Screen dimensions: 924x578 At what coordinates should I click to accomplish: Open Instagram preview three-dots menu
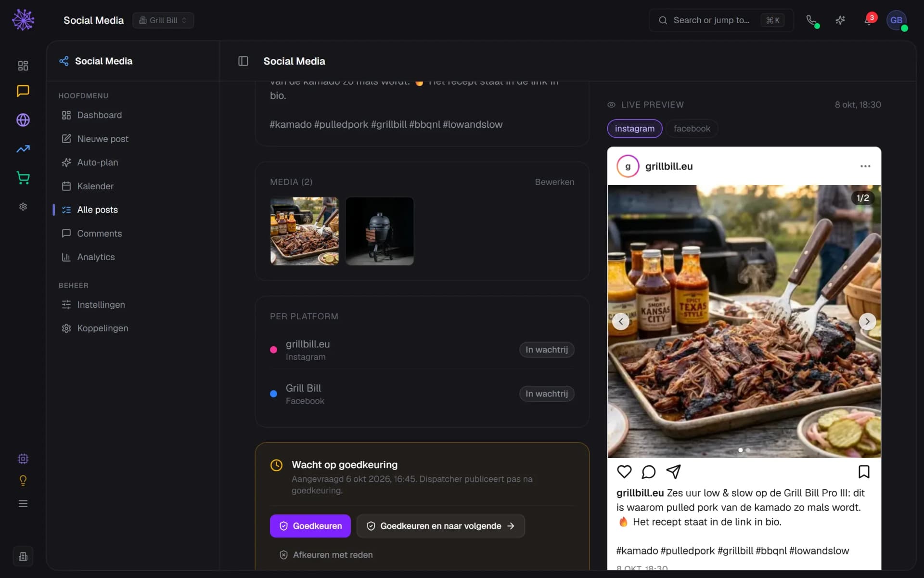pos(865,166)
